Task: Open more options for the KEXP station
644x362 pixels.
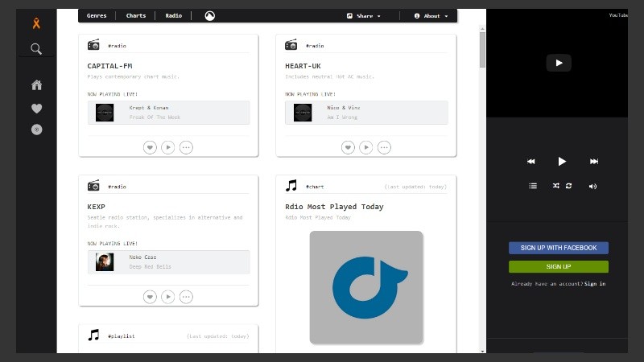Action: coord(186,297)
